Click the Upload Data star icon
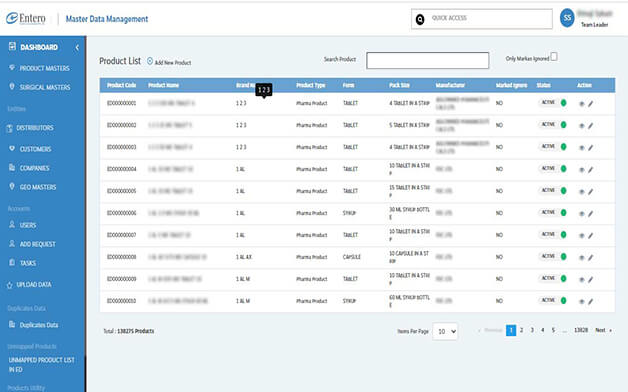Viewport: 628px width, 392px height. (10, 285)
